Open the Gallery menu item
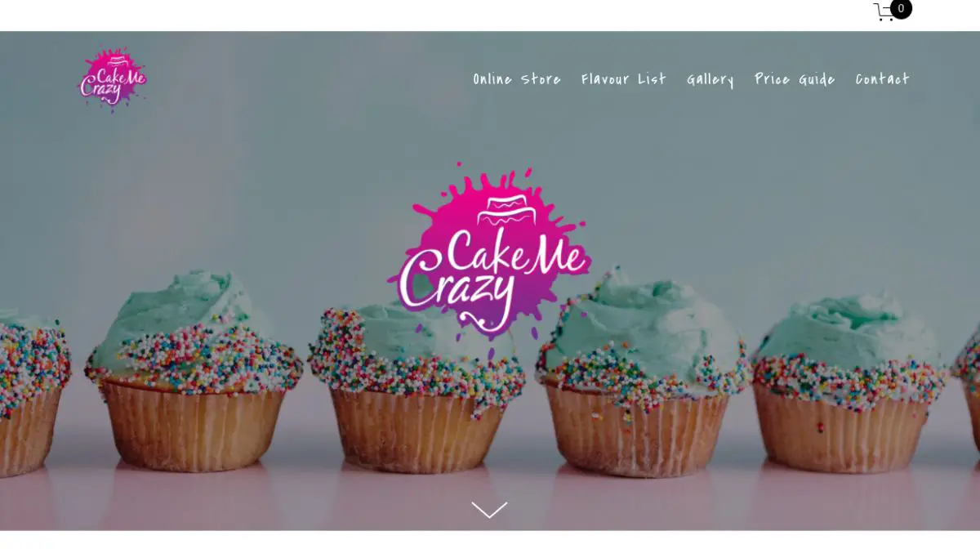 coord(710,79)
